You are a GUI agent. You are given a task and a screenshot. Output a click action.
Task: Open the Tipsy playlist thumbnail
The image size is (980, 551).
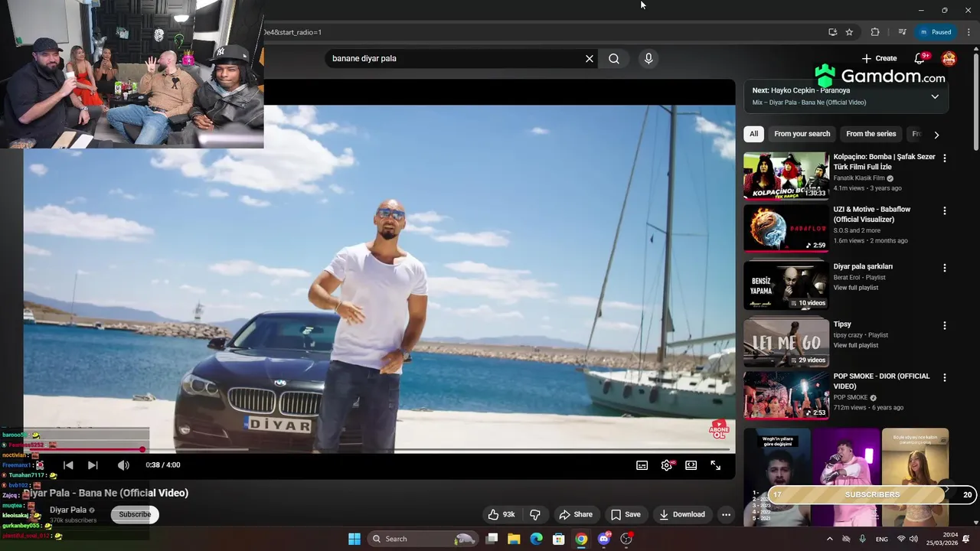click(x=786, y=343)
